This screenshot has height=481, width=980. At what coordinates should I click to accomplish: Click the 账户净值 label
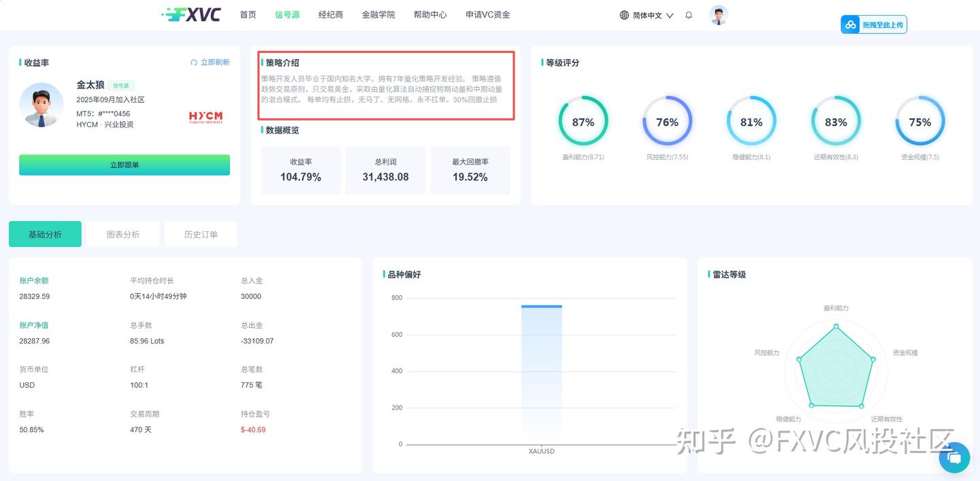34,325
